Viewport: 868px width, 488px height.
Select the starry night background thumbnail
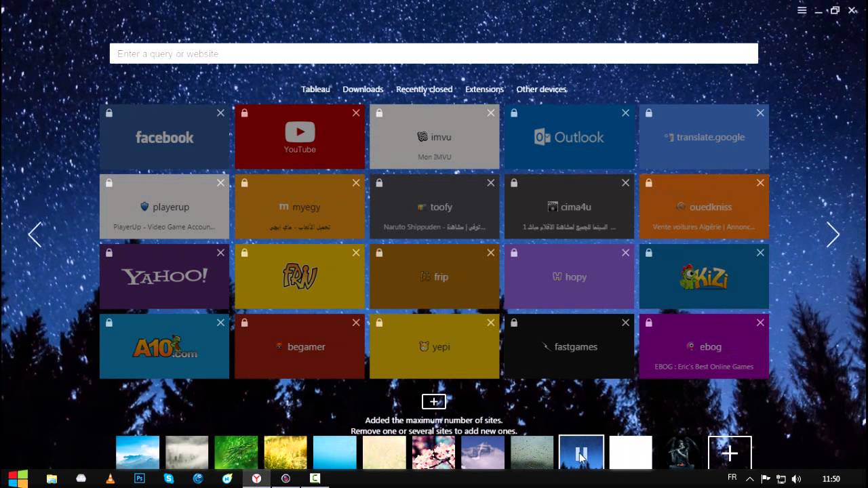tap(581, 452)
